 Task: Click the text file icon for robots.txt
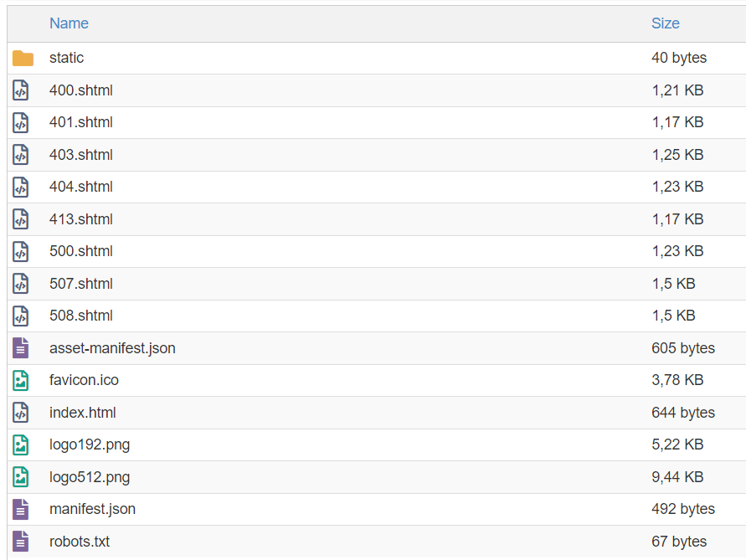(20, 542)
